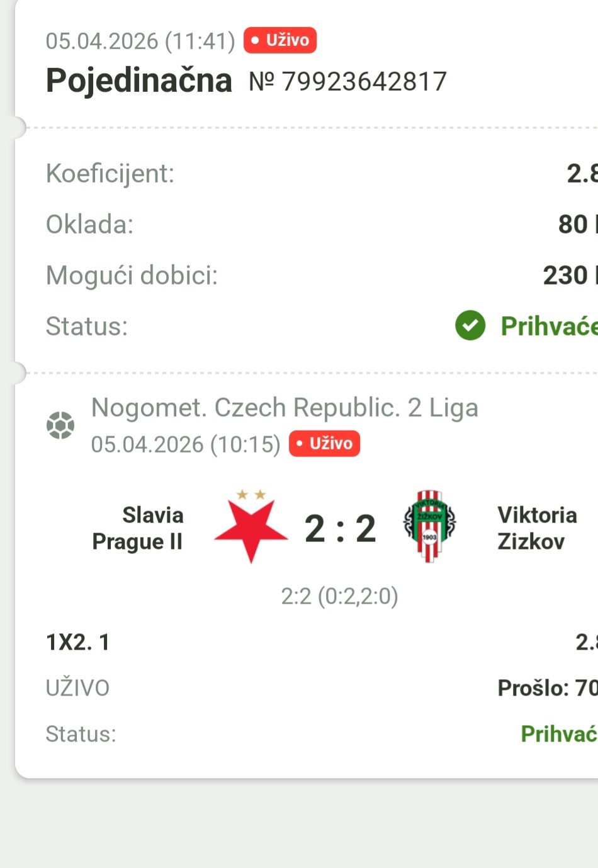
Task: Tap the Slavia Prague red star logo
Action: [x=251, y=527]
